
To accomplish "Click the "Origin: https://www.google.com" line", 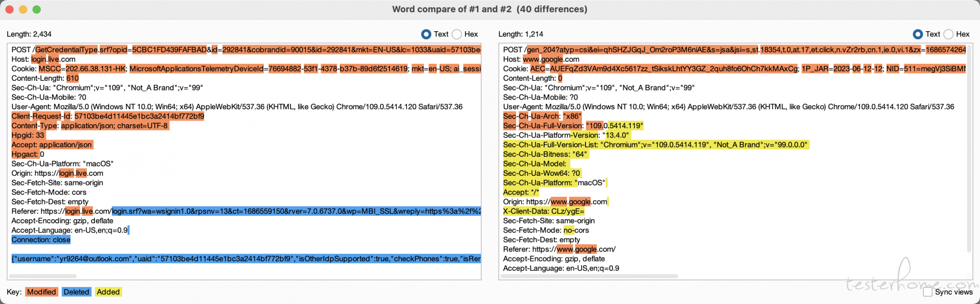I will point(555,202).
